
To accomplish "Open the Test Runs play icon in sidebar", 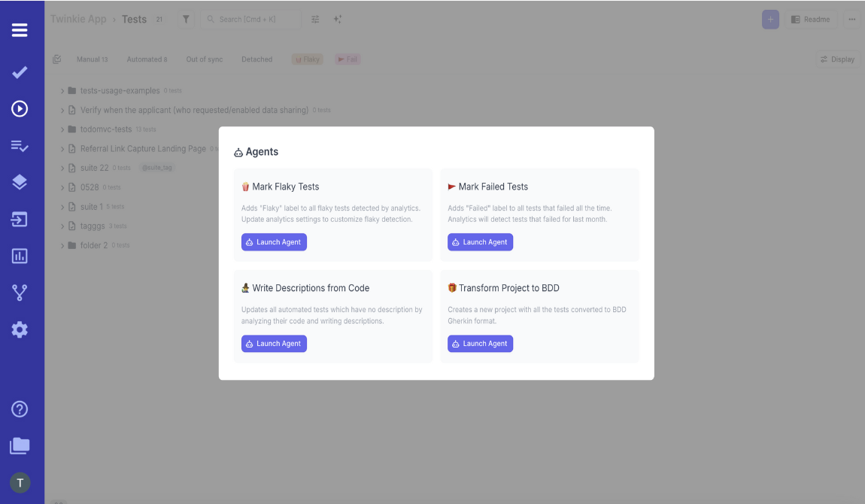I will tap(21, 108).
